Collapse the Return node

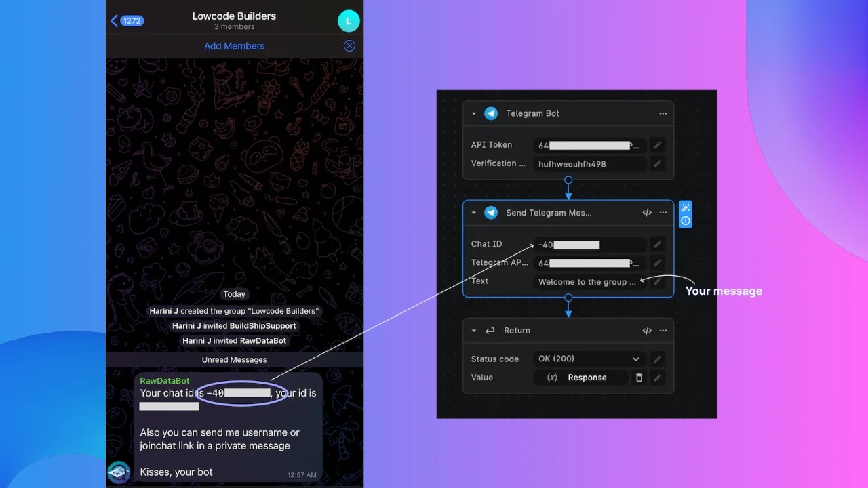(474, 331)
